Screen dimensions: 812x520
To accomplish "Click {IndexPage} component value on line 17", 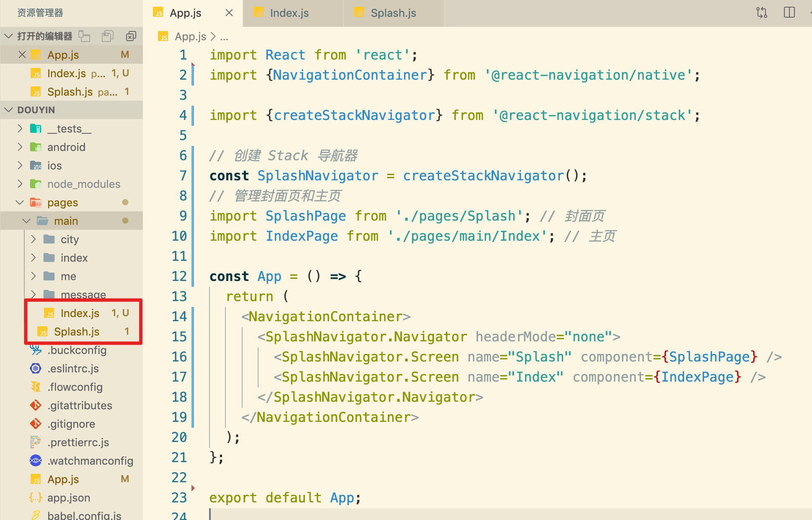I will tap(697, 377).
